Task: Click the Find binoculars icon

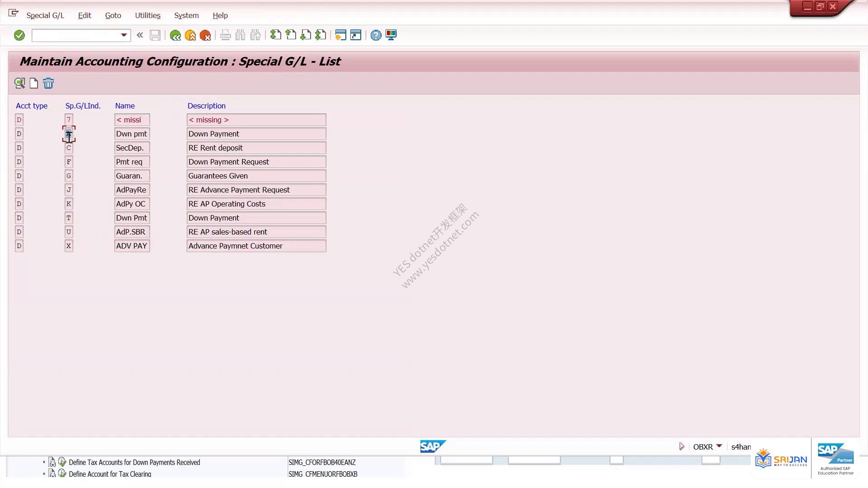Action: pos(241,35)
